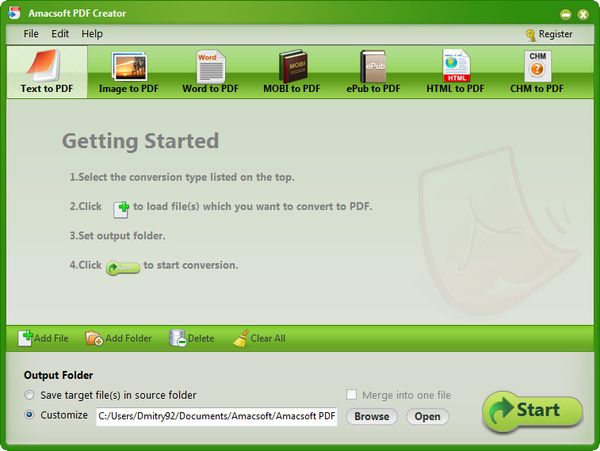The image size is (600, 451).
Task: Switch to Image to PDF conversion
Action: tap(129, 72)
